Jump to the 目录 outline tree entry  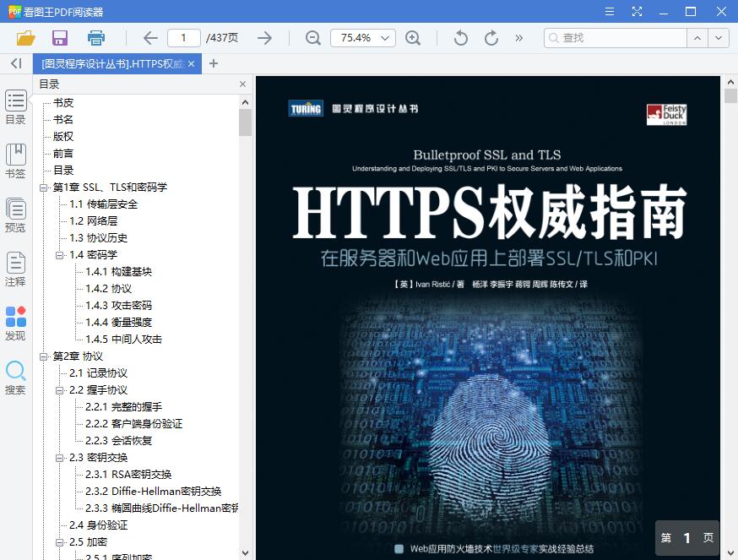[63, 171]
